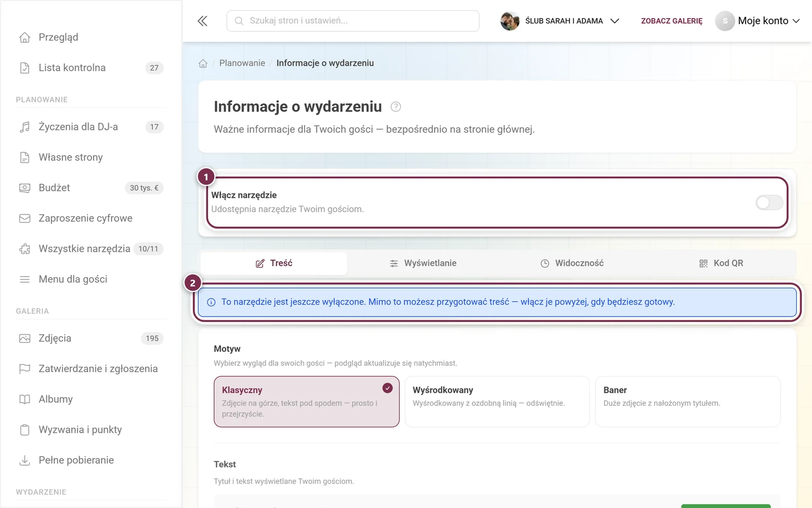
Task: Click the flag icon for Zatwierdzanie i zgłoszenia
Action: pyautogui.click(x=25, y=369)
